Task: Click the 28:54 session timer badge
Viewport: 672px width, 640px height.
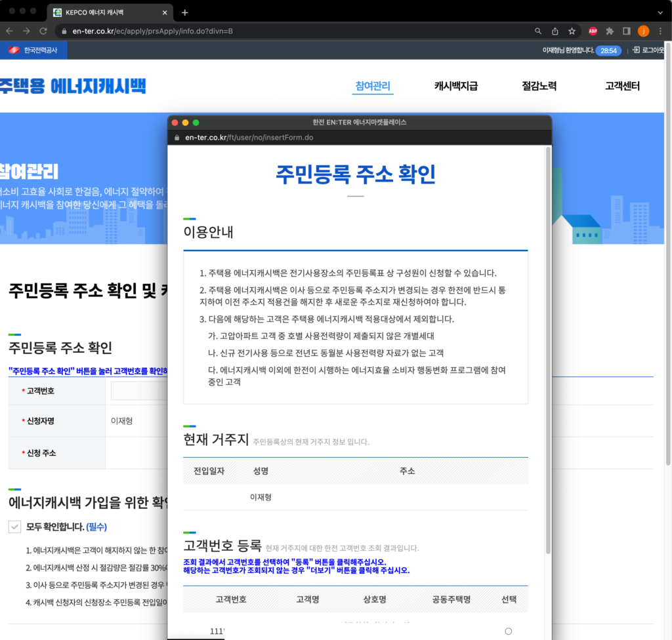Action: pos(608,50)
